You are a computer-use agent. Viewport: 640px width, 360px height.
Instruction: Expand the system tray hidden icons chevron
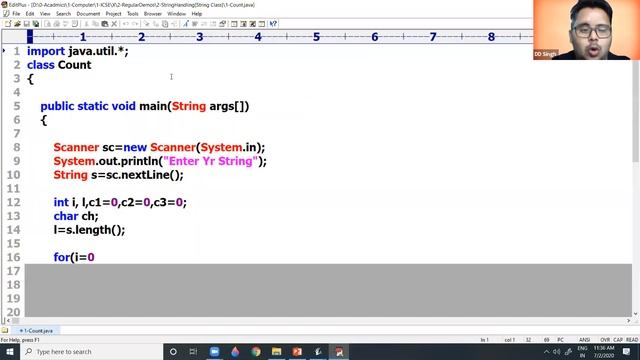click(x=546, y=351)
